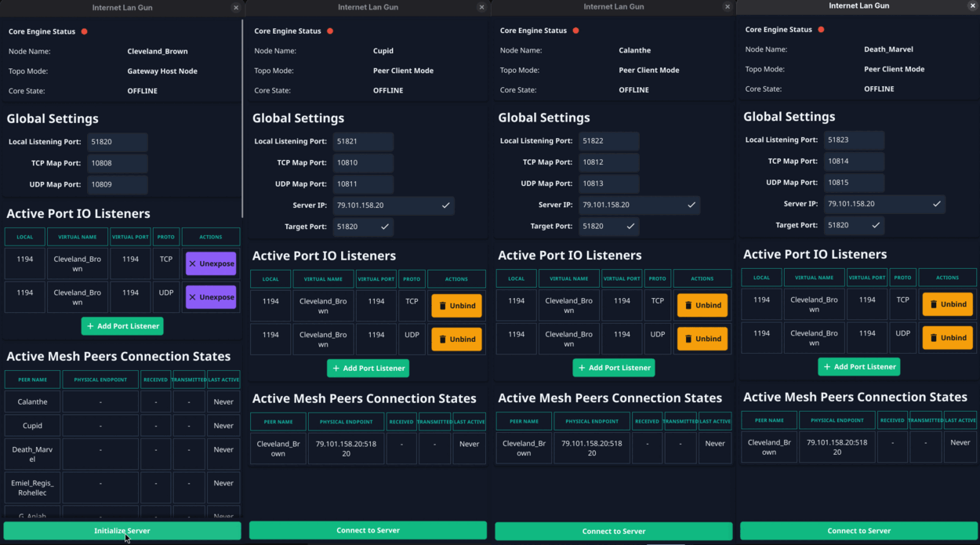Click Connect to Server in Death_Marvel window
This screenshot has height=545, width=980.
pyautogui.click(x=859, y=531)
